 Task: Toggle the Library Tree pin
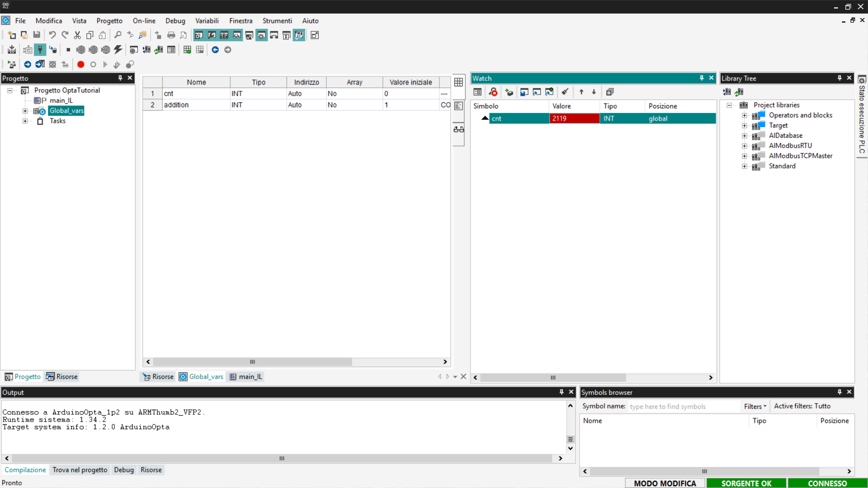pos(840,78)
